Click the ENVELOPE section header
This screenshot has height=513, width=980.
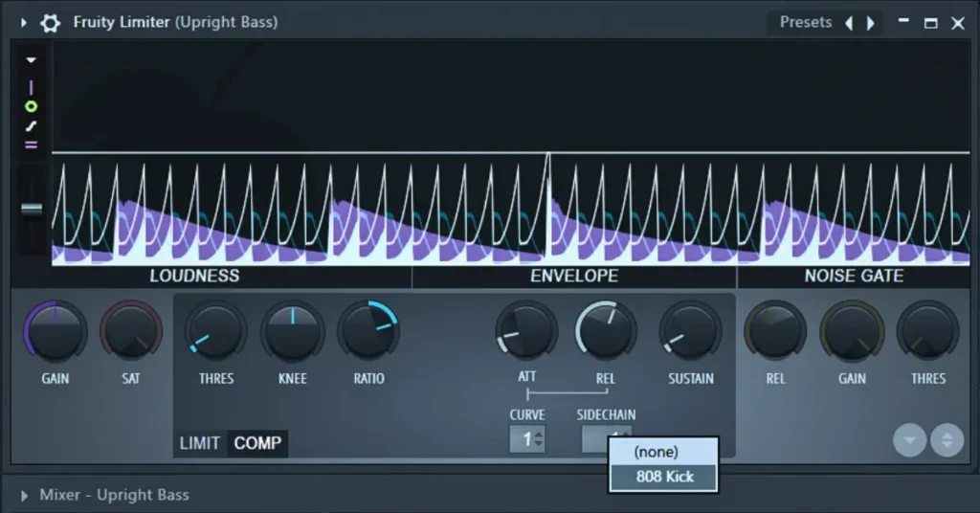[x=574, y=277]
